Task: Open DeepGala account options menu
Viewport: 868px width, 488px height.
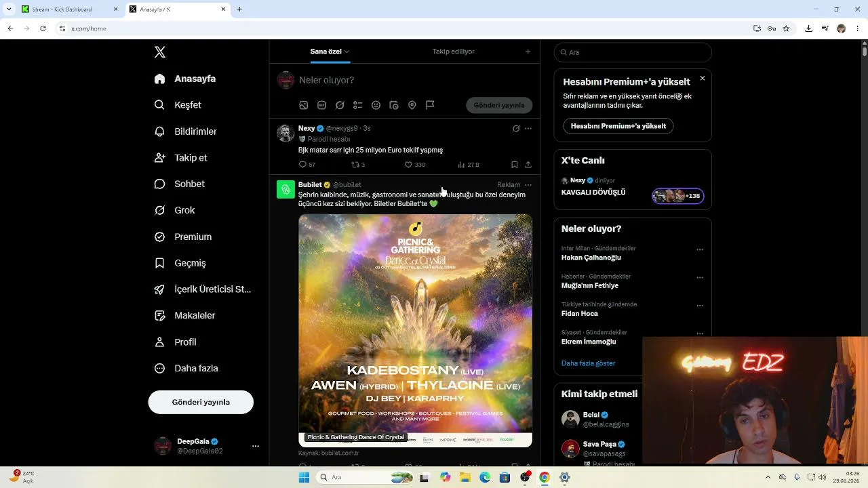Action: [x=256, y=446]
